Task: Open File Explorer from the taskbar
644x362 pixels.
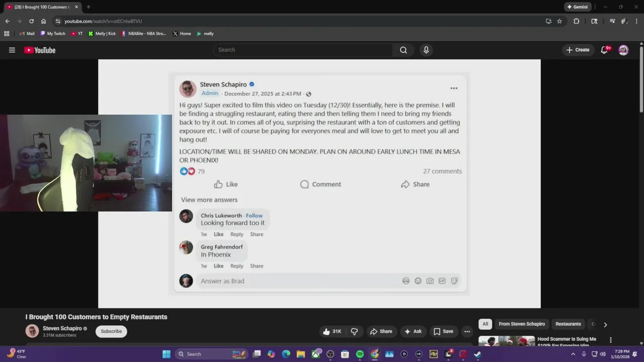Action: [x=301, y=354]
